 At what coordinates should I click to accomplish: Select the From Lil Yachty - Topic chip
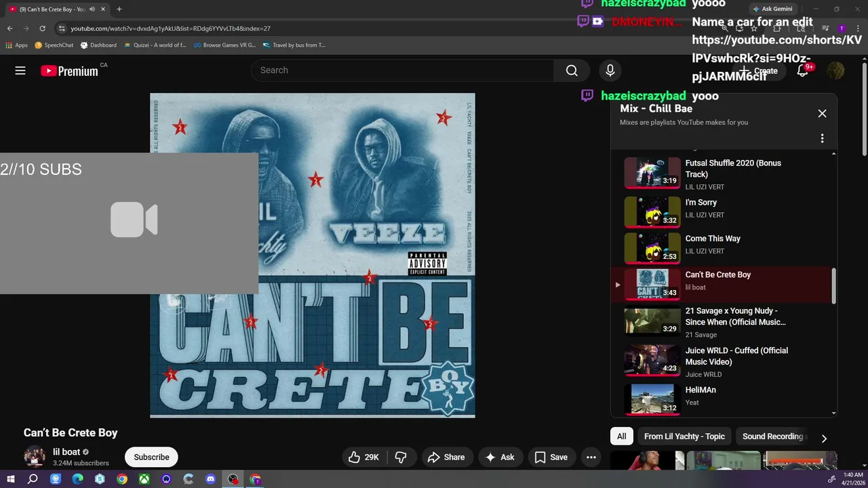pos(684,436)
